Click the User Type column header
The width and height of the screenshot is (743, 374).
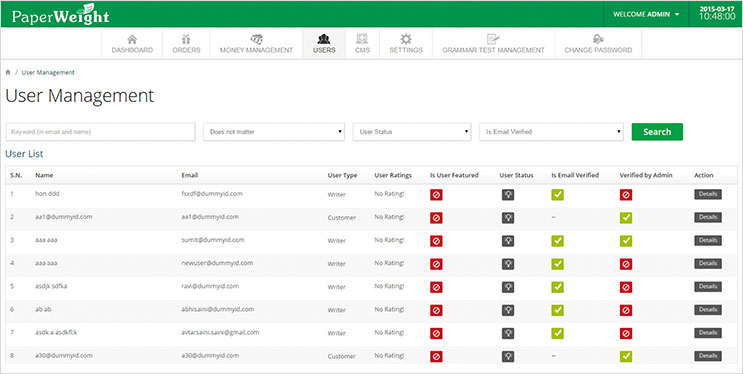[342, 175]
